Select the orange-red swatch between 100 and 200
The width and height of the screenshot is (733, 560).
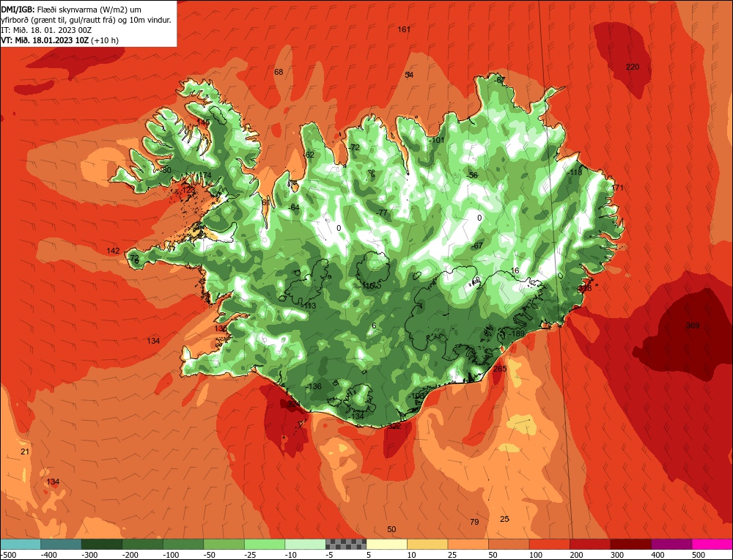549,544
